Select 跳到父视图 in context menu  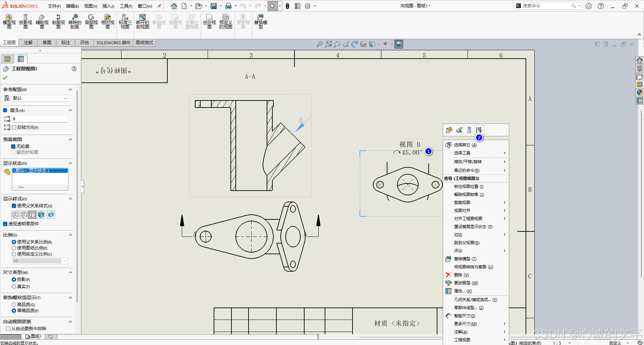click(x=476, y=243)
